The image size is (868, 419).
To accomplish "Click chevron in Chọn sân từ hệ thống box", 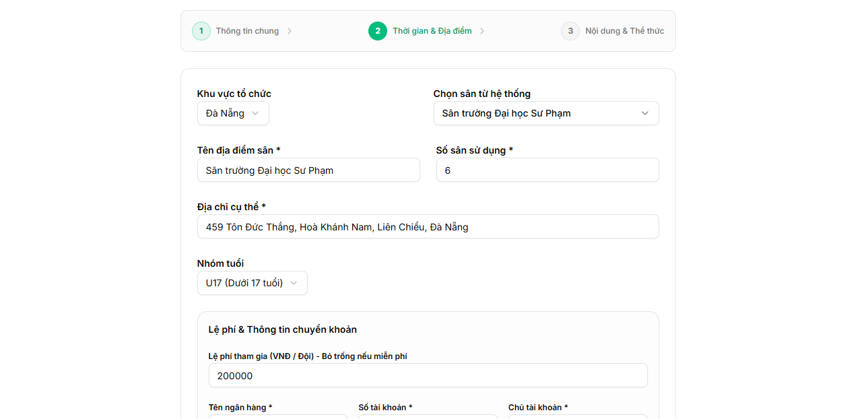I will click(645, 113).
